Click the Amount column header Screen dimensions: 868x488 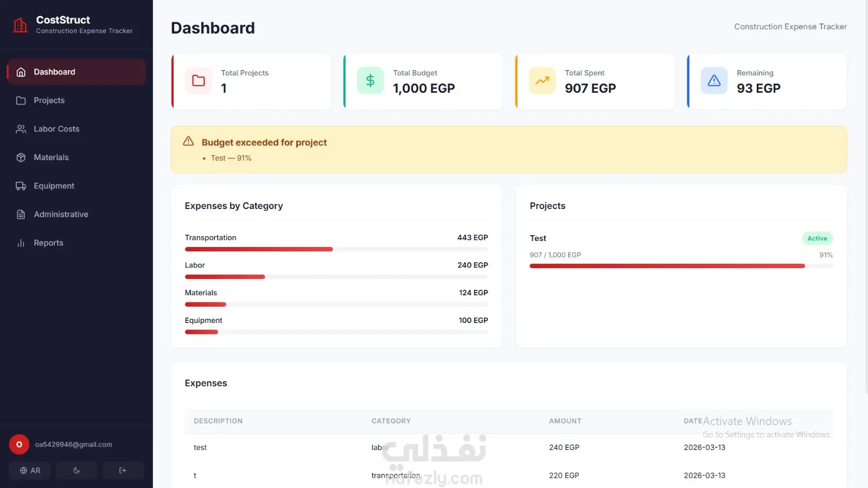(565, 421)
